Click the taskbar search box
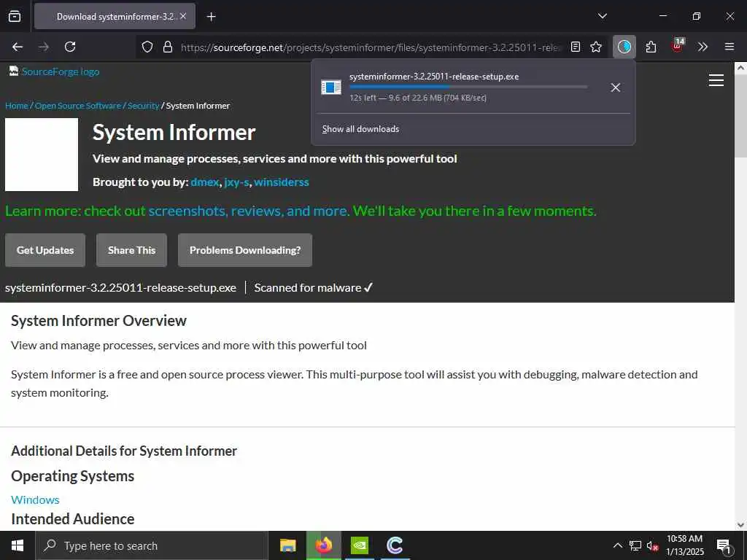The width and height of the screenshot is (747, 560). pyautogui.click(x=152, y=545)
